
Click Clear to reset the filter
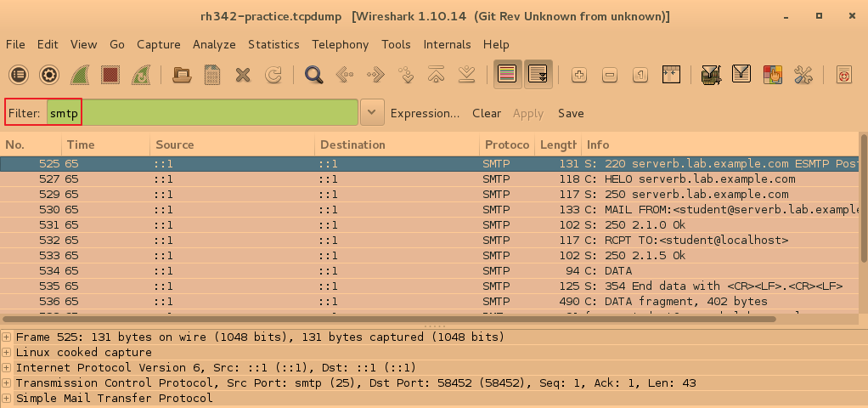click(487, 113)
